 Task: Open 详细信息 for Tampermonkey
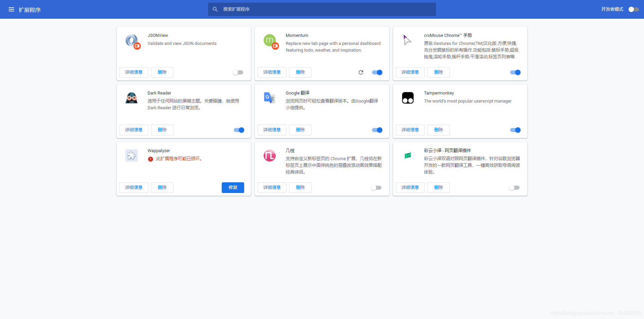(410, 130)
